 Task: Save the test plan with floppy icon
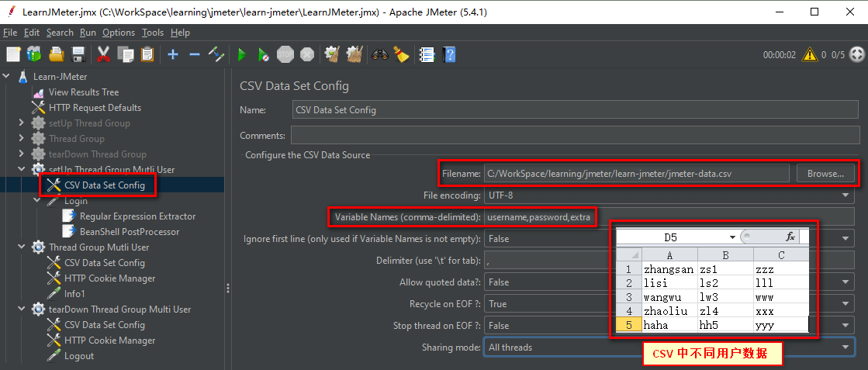pos(78,54)
